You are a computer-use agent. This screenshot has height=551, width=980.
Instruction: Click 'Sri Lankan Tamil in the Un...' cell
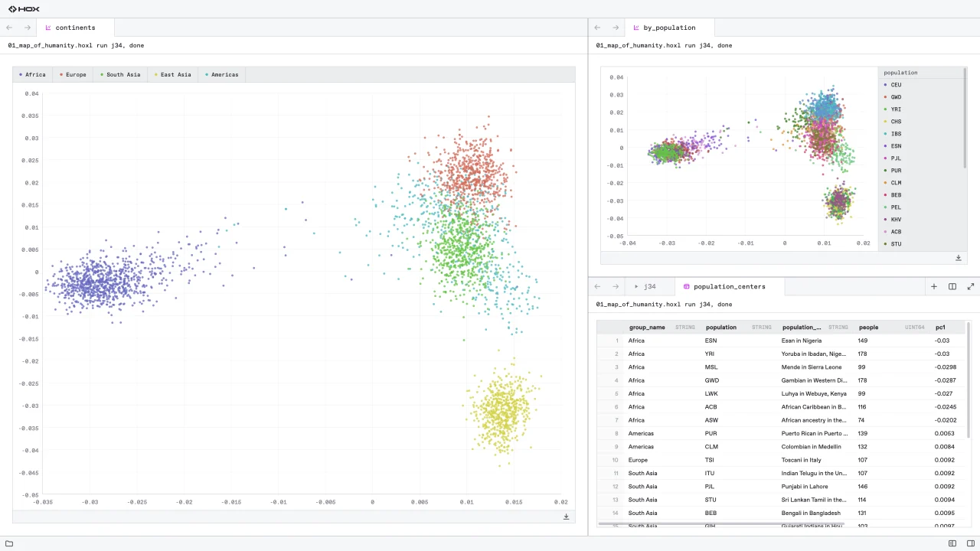coord(815,500)
